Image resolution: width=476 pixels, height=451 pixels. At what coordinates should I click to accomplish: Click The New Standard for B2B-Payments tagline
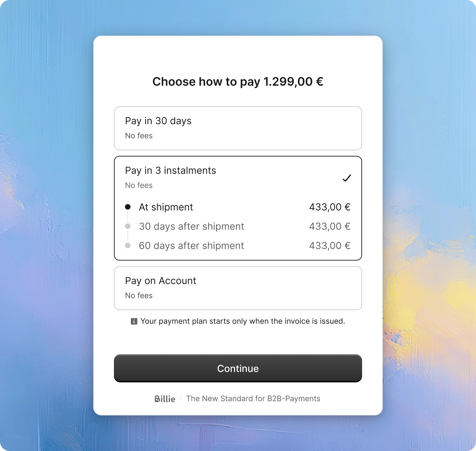coord(253,398)
